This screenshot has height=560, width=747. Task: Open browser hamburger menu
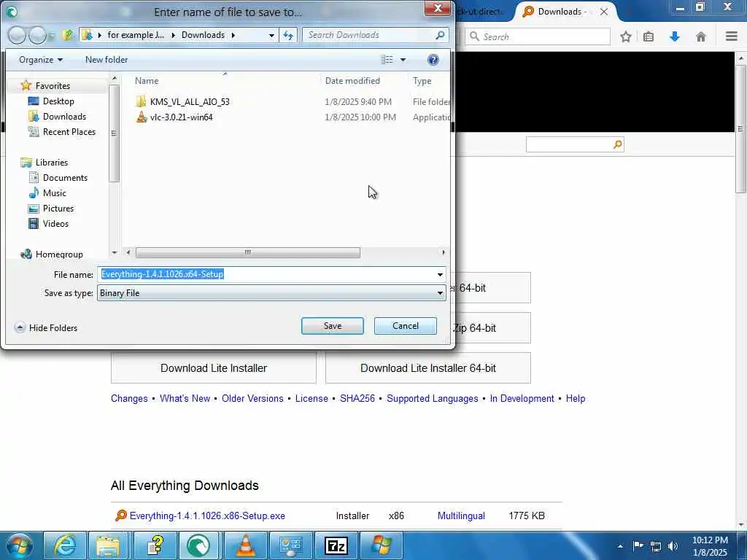coord(731,36)
